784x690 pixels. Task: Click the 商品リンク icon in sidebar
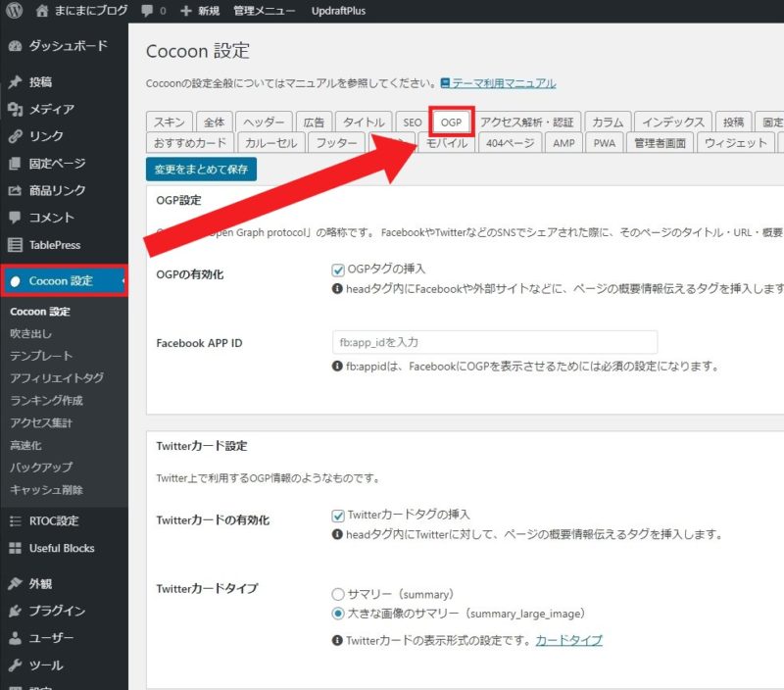point(15,190)
